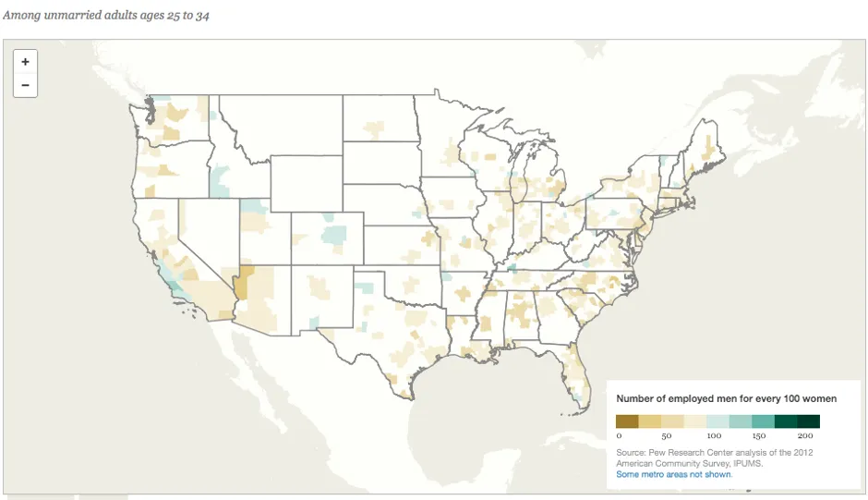Image resolution: width=868 pixels, height=500 pixels.
Task: Click the tan metro area in North Dakota
Action: [x=374, y=128]
